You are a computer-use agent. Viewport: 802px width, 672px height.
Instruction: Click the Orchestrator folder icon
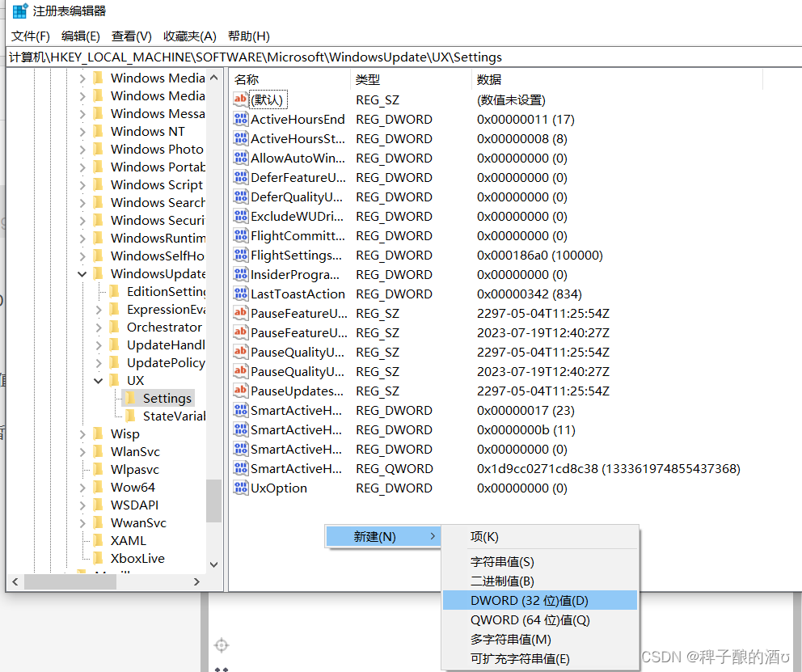(115, 328)
